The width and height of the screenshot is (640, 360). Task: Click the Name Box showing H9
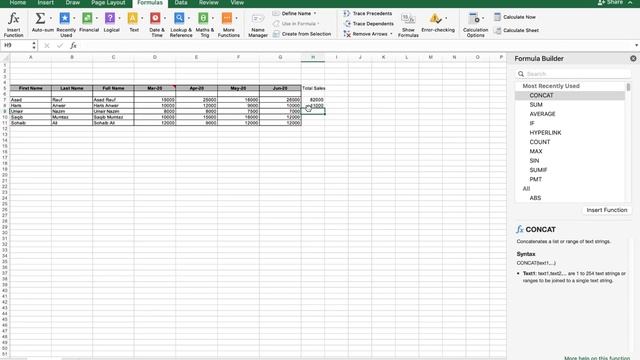tap(16, 45)
